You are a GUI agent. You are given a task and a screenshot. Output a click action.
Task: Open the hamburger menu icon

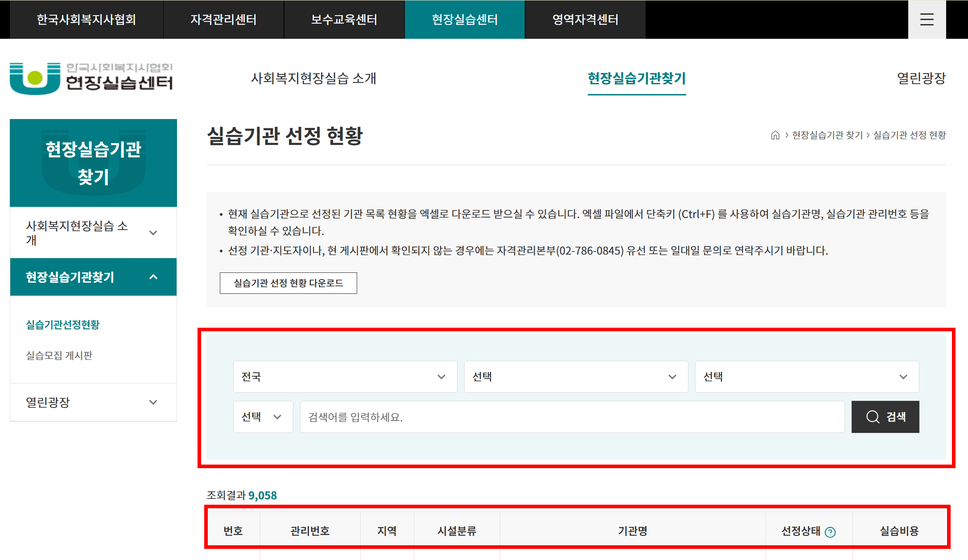tap(927, 19)
